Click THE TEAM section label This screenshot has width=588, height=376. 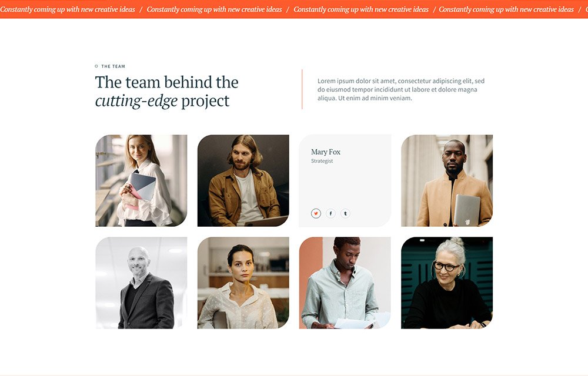(x=113, y=66)
